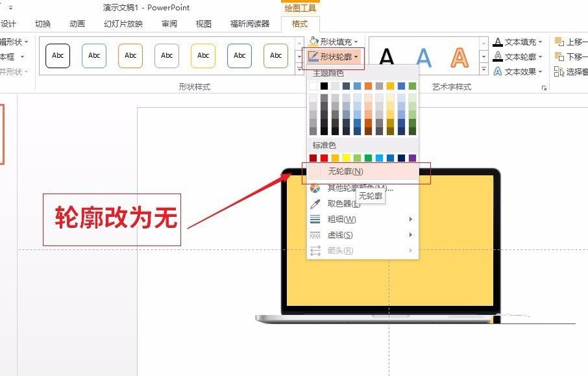Open the 编辑形状 dropdown arrow

25,41
